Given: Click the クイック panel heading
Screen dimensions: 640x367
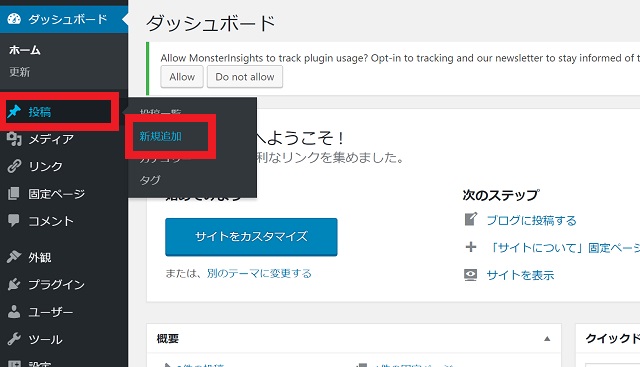Looking at the screenshot, I should [x=612, y=338].
